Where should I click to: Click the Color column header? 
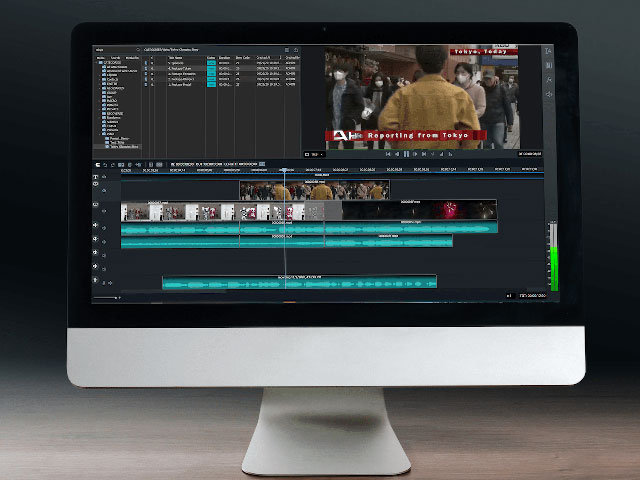[211, 58]
